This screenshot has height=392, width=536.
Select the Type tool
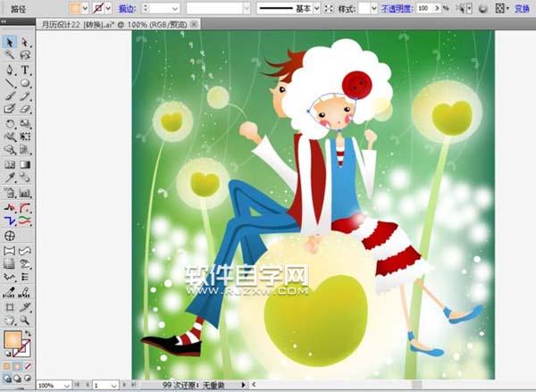(x=25, y=70)
